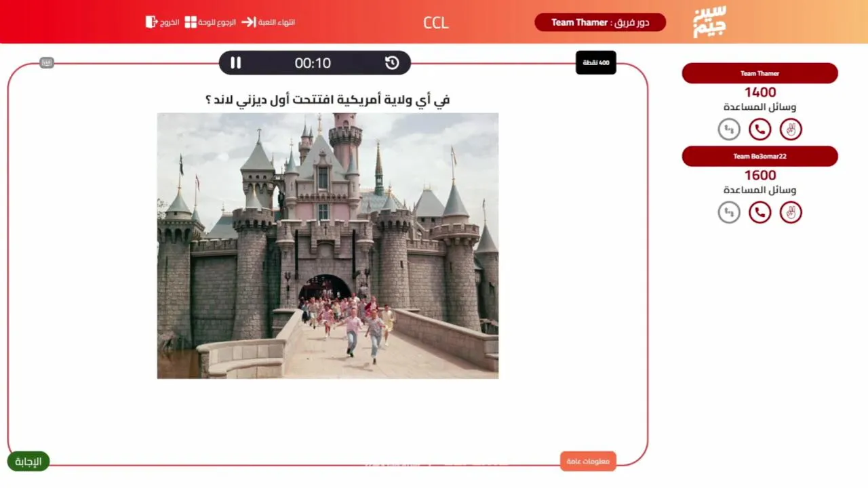The width and height of the screenshot is (868, 488).
Task: Click the Disneyland question text
Action: tap(328, 100)
